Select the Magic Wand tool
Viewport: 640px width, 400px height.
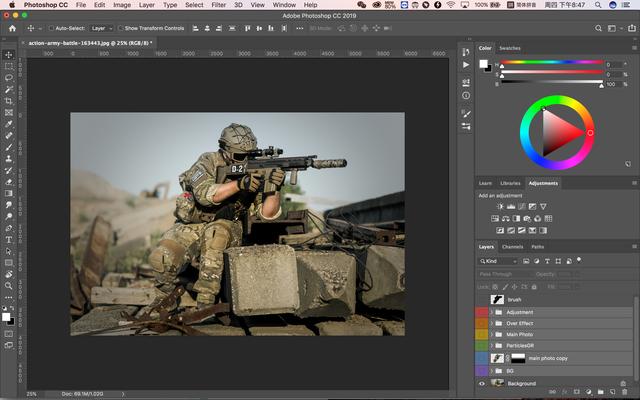tap(9, 89)
